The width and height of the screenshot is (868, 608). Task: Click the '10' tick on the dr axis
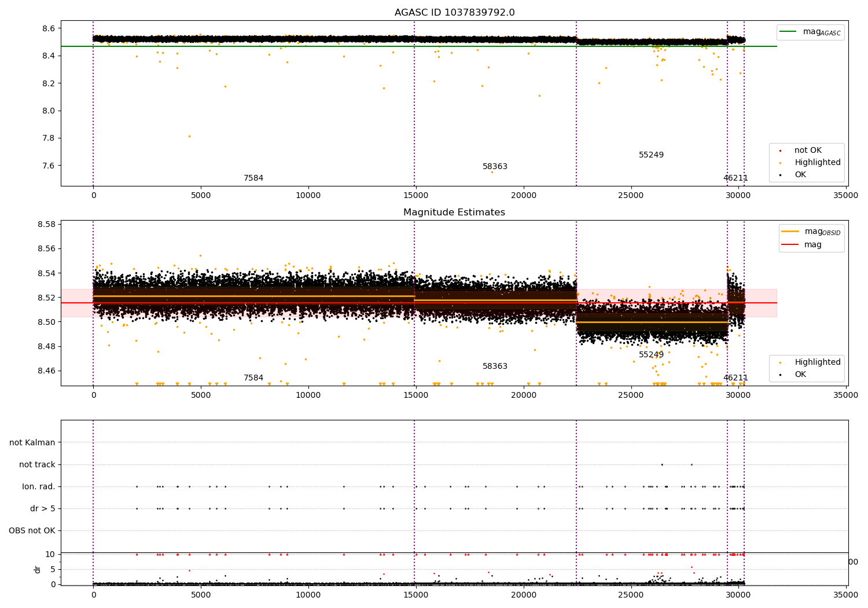pos(50,555)
